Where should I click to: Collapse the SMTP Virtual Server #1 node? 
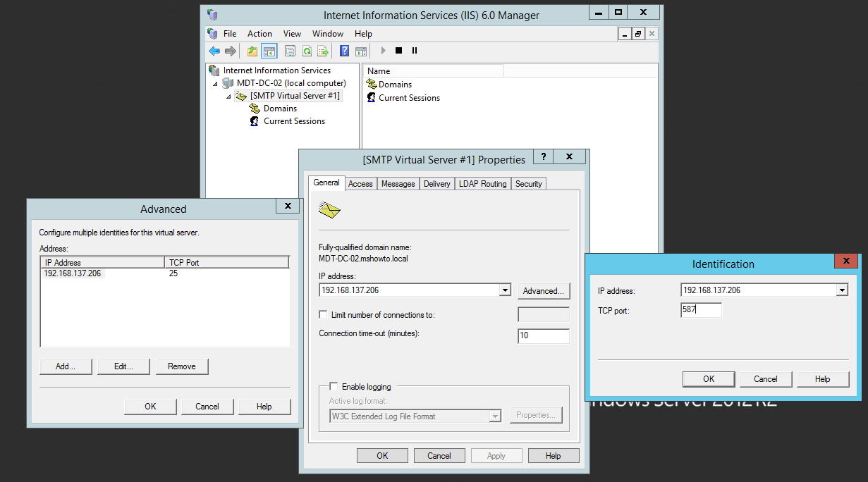(228, 97)
